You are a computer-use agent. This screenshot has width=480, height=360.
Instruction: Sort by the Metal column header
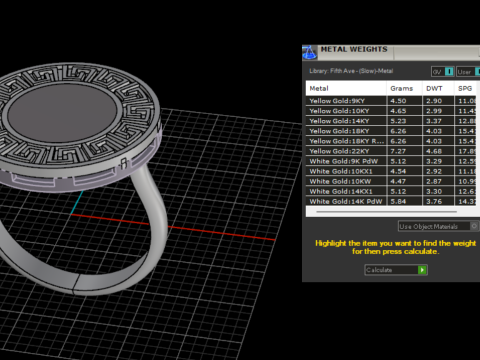[346, 88]
